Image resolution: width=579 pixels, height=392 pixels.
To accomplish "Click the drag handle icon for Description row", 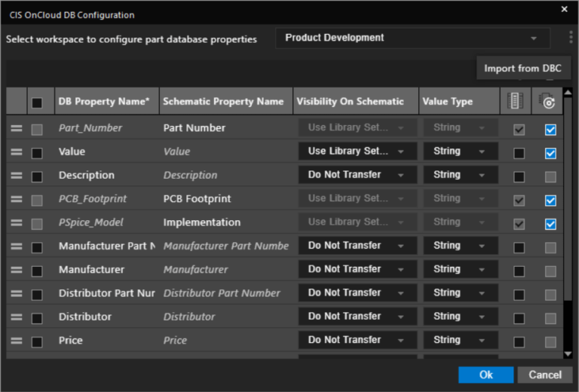I will tap(17, 176).
